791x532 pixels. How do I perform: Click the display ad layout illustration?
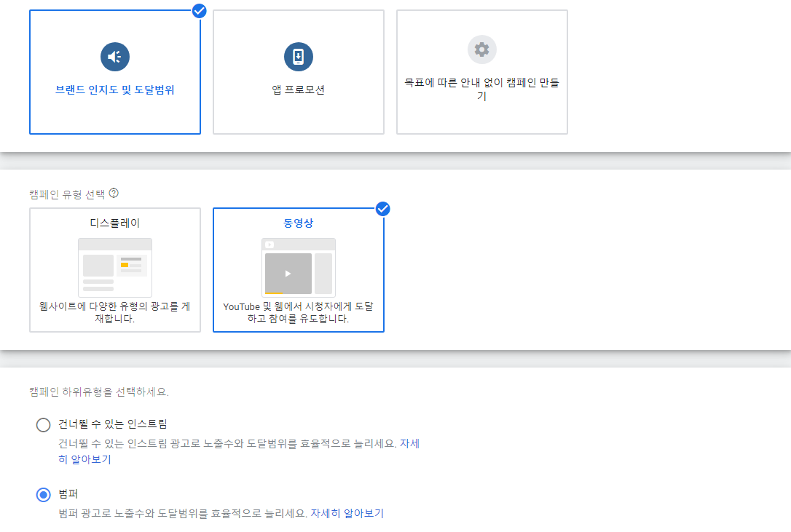[x=114, y=267]
